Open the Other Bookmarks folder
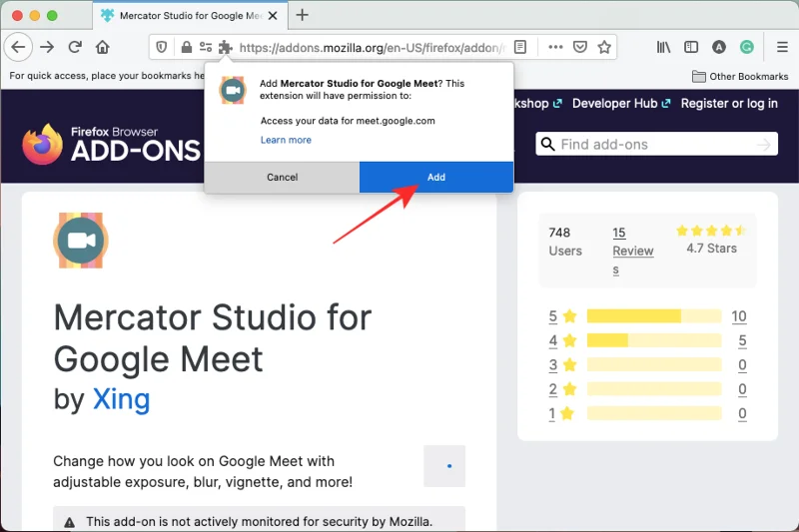This screenshot has width=799, height=532. (x=740, y=77)
